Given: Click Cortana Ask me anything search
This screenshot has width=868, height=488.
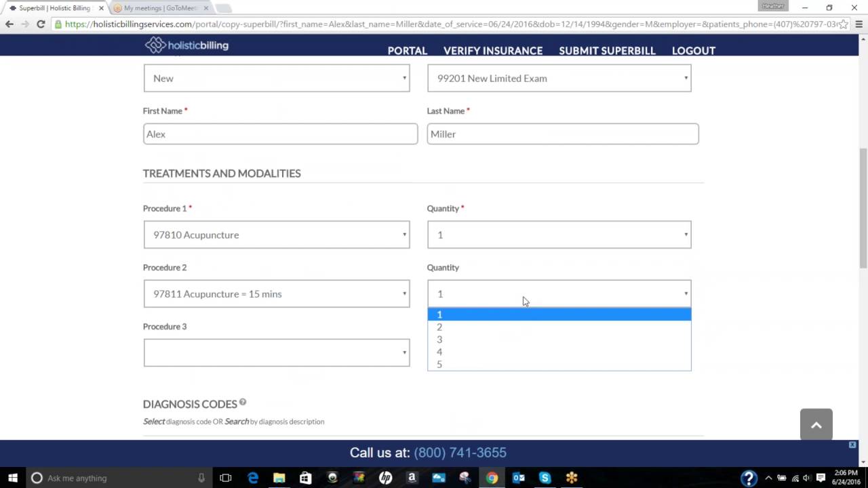Looking at the screenshot, I should click(x=119, y=478).
